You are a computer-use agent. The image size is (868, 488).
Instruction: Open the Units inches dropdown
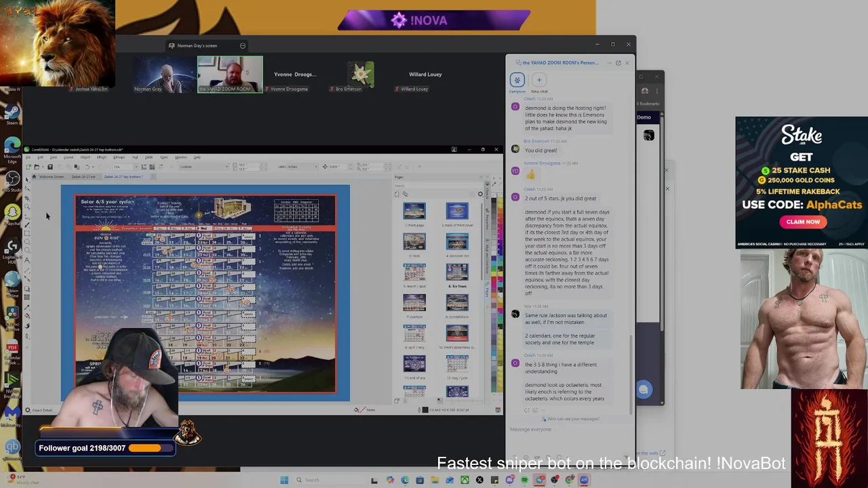pos(315,166)
